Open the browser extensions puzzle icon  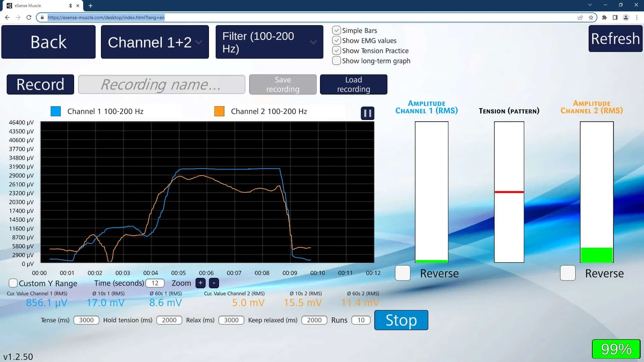604,17
